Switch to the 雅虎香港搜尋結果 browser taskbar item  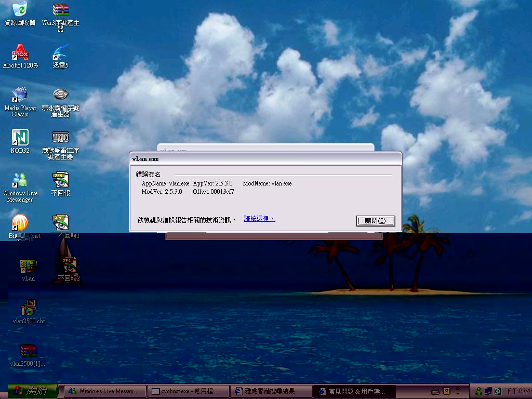[271, 391]
